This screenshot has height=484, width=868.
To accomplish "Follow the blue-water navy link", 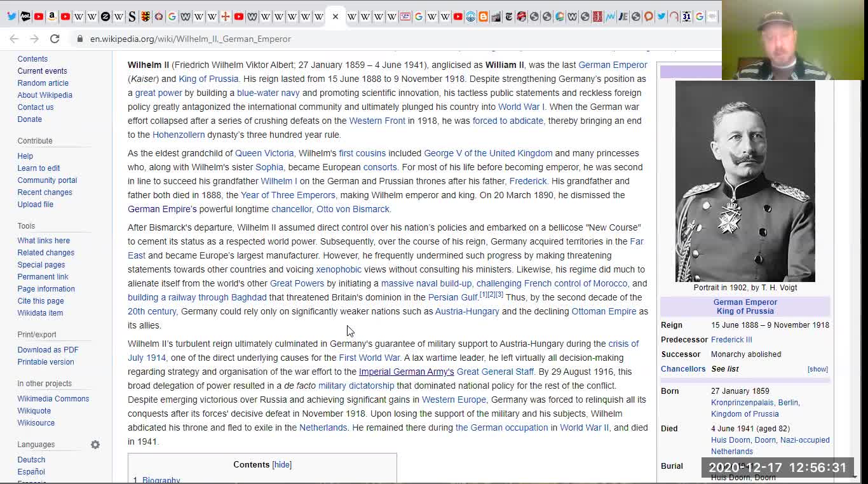I will pos(268,93).
